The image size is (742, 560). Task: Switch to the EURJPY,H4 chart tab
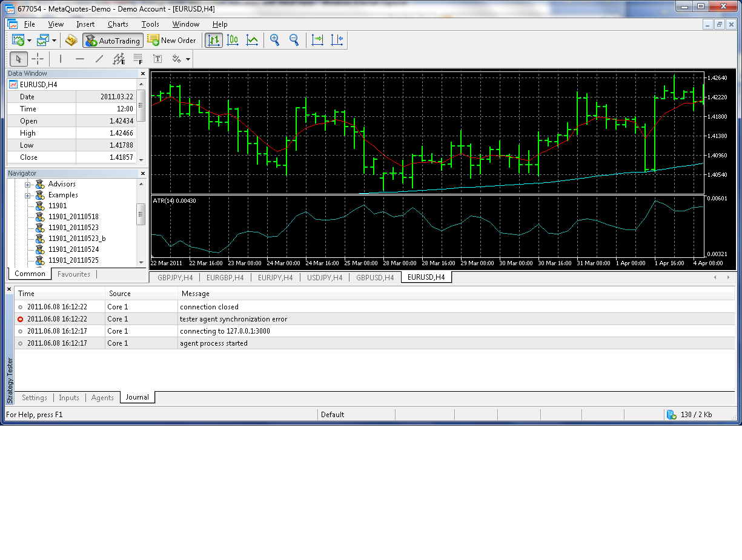(x=275, y=277)
